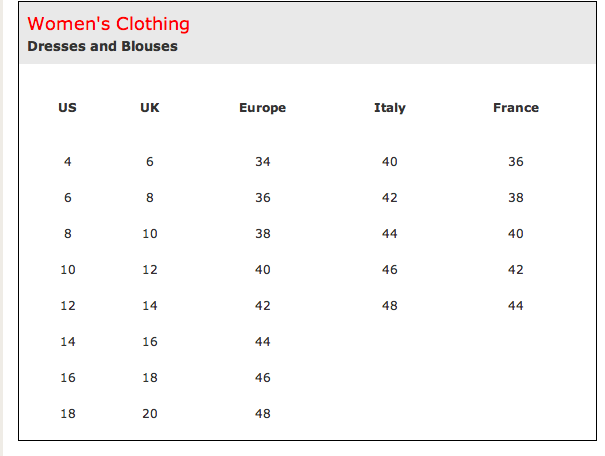Select the US column header
Viewport: 605px width, 456px height.
[68, 108]
